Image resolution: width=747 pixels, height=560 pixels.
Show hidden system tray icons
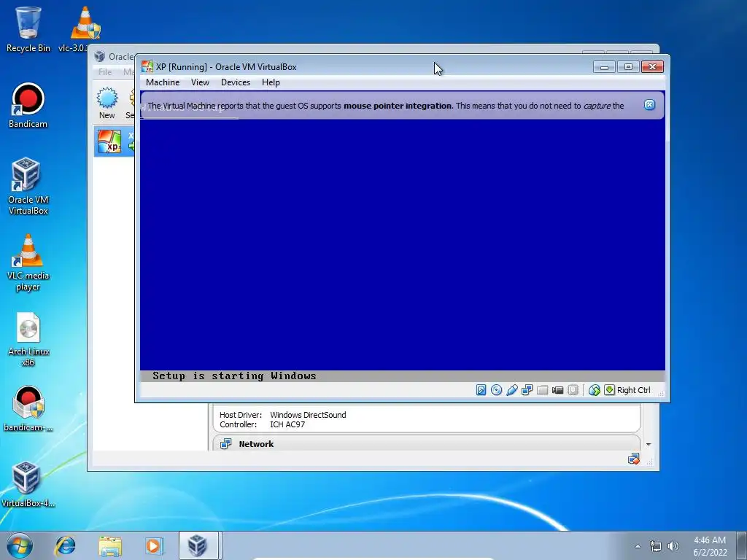638,546
